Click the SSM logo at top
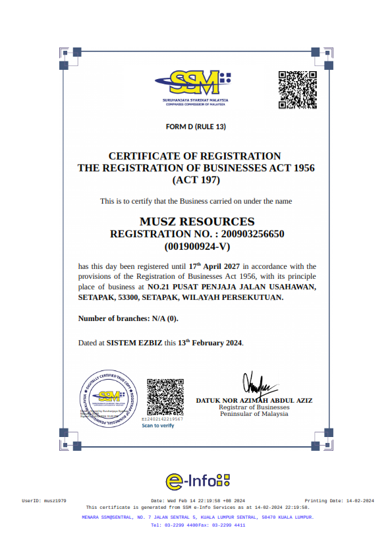The image size is (392, 555). (x=193, y=88)
